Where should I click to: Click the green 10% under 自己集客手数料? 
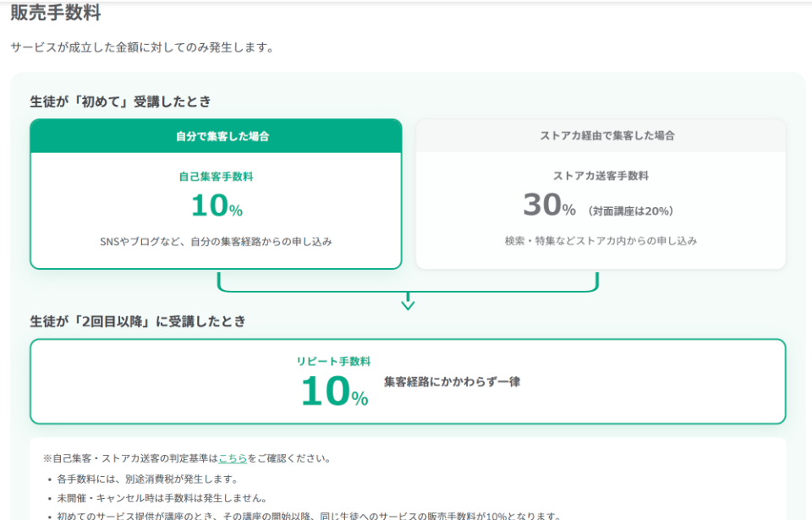(x=217, y=205)
